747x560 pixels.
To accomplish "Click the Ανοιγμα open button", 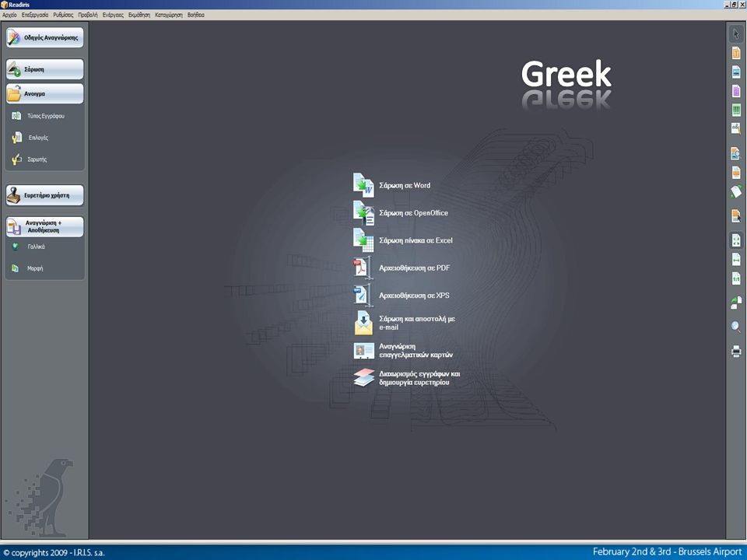I will coord(45,94).
